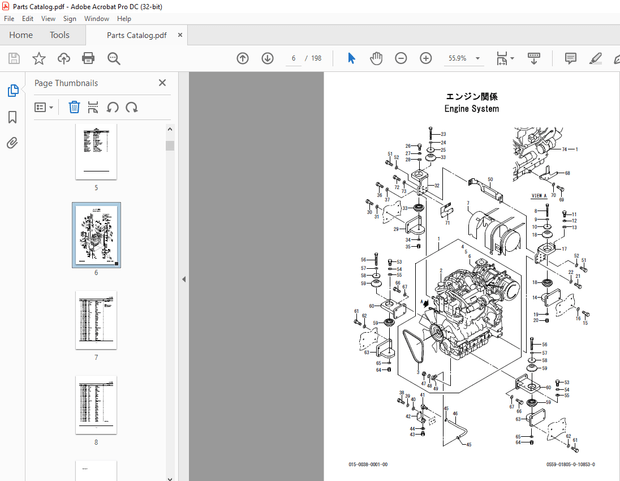Switch to the Home tab

coord(21,35)
